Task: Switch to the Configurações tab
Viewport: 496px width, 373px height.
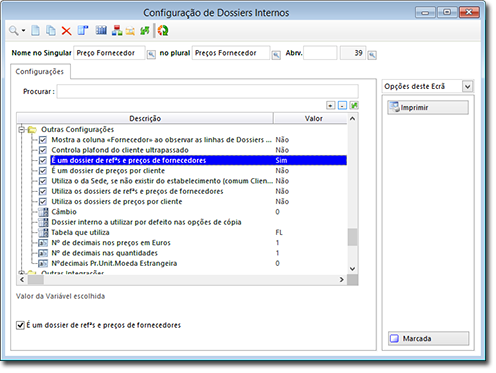Action: click(40, 72)
